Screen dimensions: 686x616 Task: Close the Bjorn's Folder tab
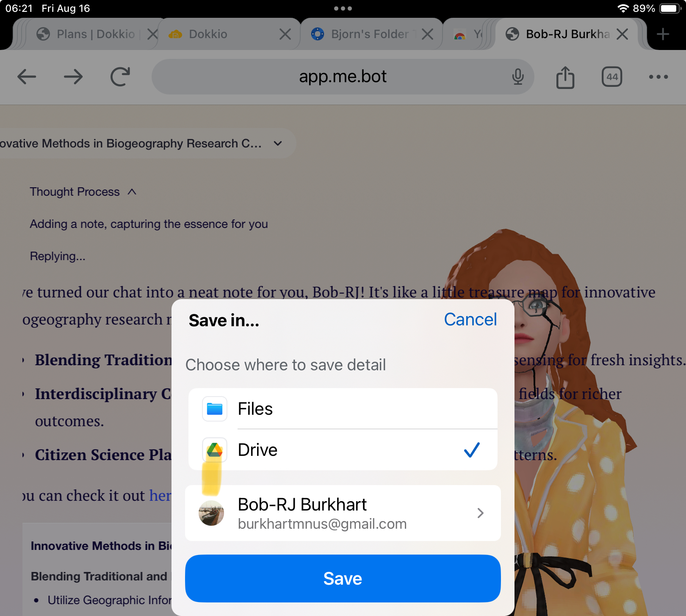428,34
